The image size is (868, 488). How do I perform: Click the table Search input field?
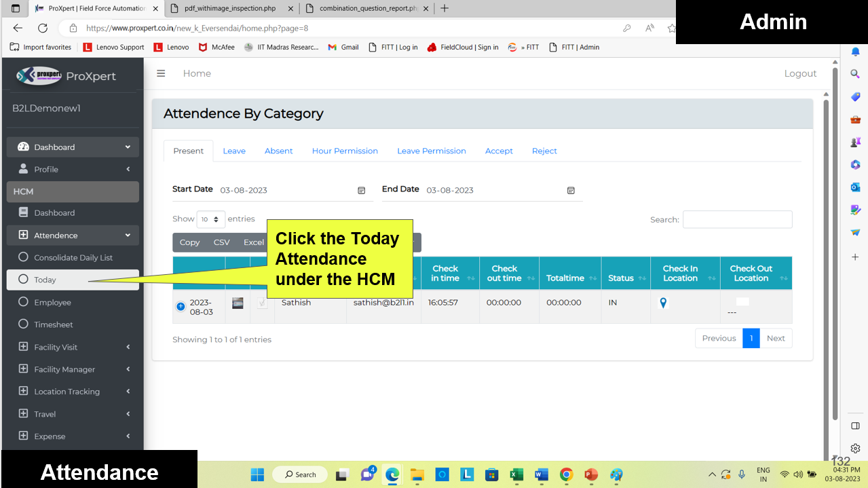[x=737, y=219]
